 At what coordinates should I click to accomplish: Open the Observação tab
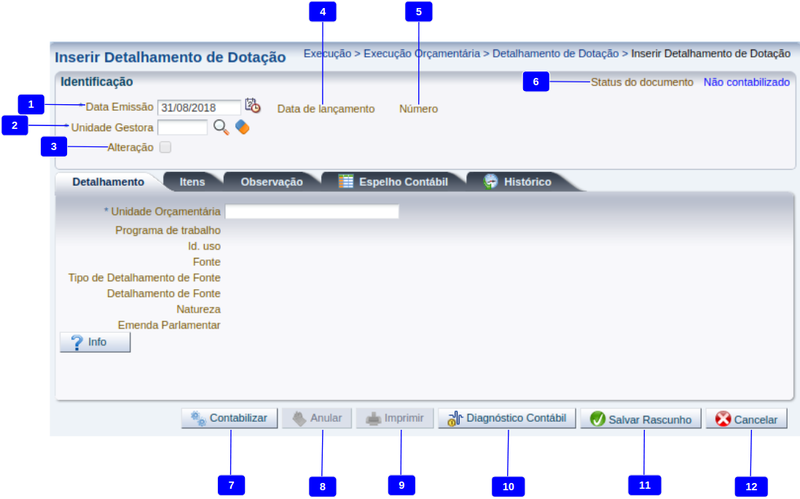pyautogui.click(x=271, y=182)
